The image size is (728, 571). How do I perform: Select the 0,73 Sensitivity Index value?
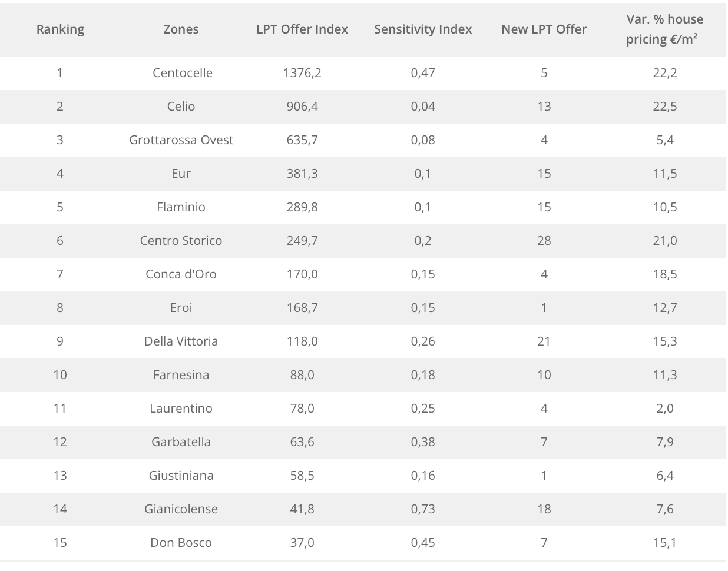[423, 509]
